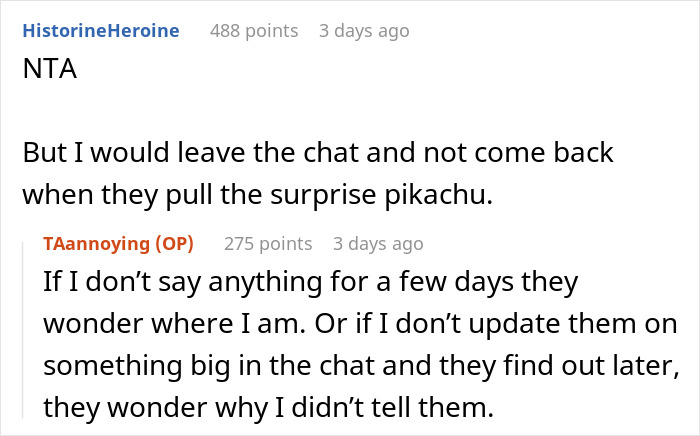Open the top comment's 3 days ago timestamp
Screen dimensions: 700x436
[x=364, y=31]
